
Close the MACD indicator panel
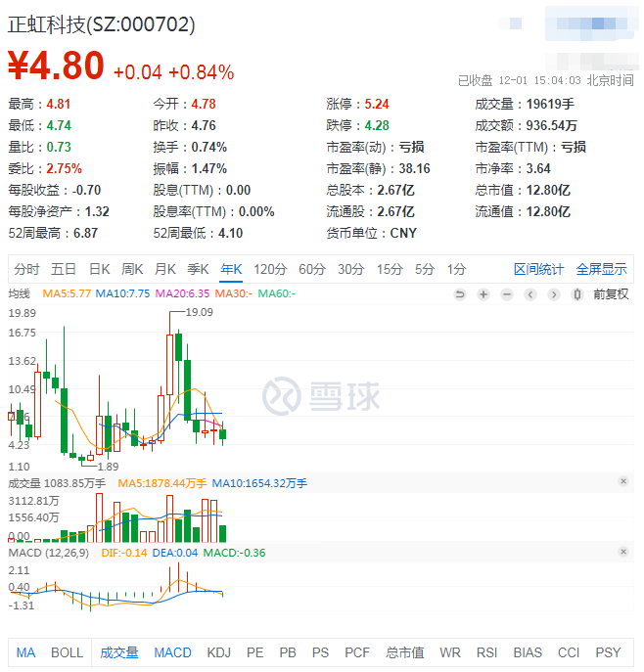tap(624, 553)
